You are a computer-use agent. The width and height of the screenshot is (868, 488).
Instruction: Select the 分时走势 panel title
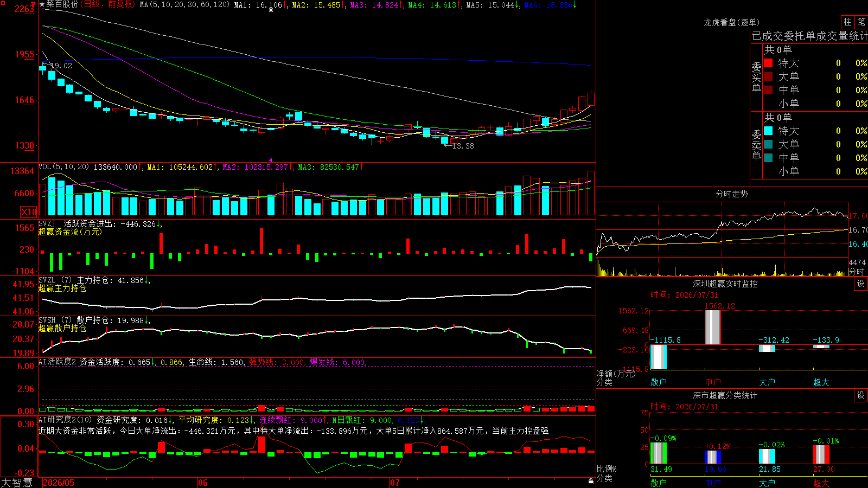coord(732,194)
